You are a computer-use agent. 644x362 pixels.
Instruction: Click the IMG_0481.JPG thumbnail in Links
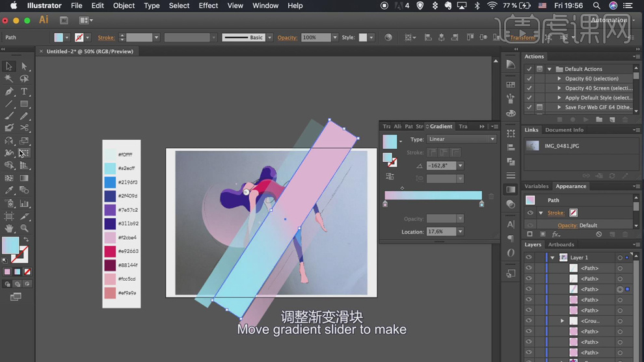click(532, 146)
